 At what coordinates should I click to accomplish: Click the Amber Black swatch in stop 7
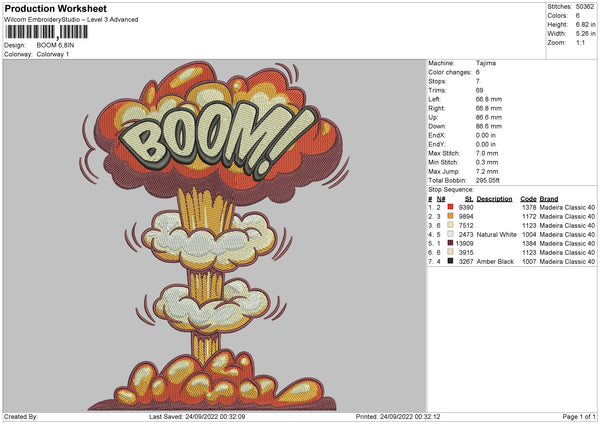point(450,261)
